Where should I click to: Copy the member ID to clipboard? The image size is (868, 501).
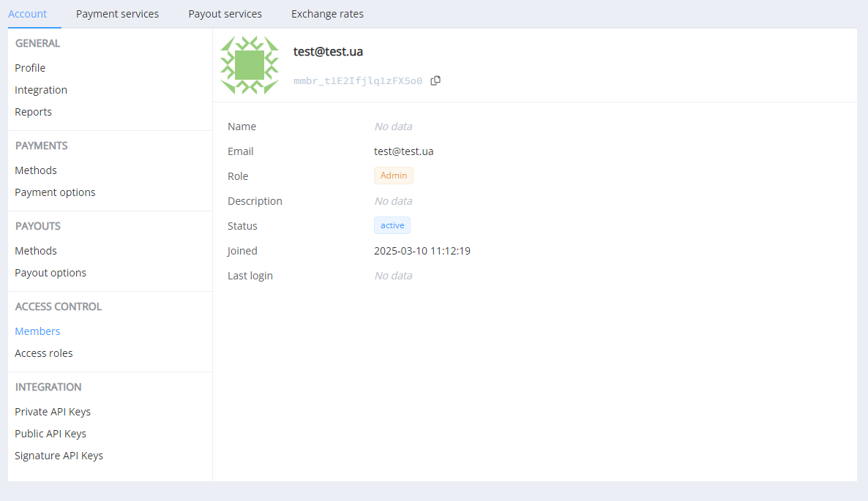click(x=435, y=80)
